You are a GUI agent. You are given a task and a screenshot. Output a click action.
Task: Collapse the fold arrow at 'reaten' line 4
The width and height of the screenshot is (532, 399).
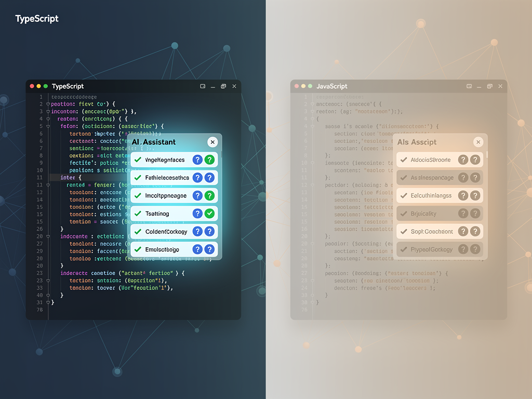(48, 119)
